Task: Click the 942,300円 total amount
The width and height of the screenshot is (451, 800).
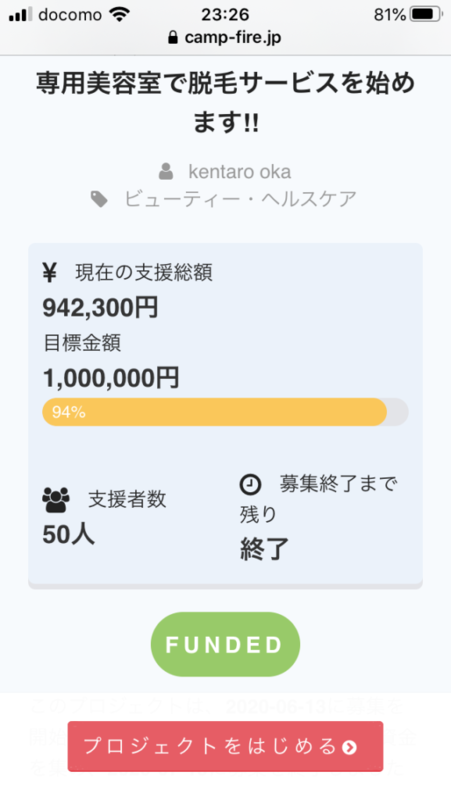Action: pos(101,308)
